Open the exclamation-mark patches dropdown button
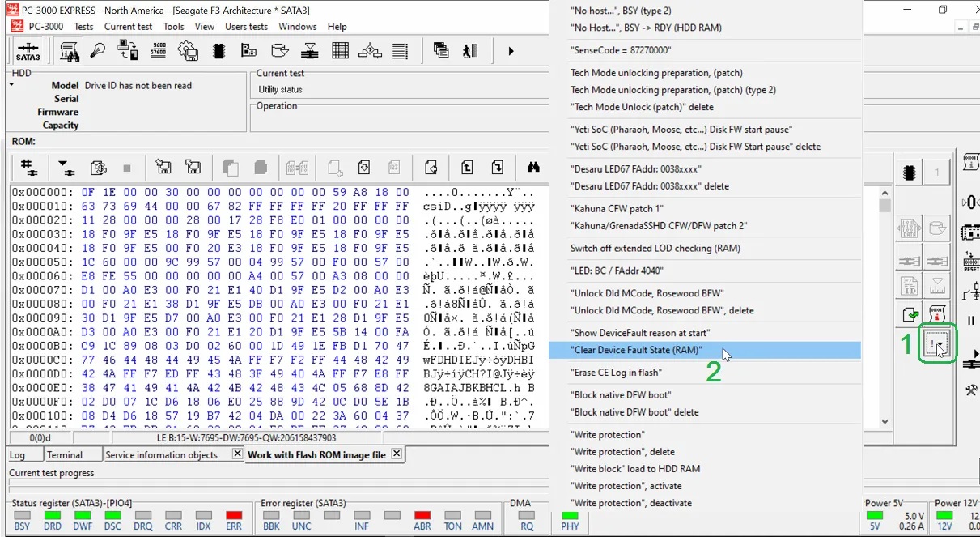The width and height of the screenshot is (980, 537). 937,345
